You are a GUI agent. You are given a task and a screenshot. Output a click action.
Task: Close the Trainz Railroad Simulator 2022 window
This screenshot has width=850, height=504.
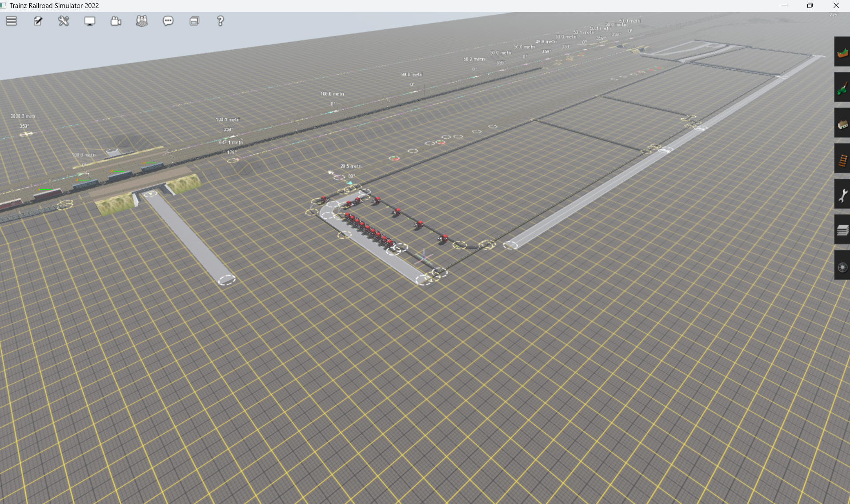(x=836, y=5)
